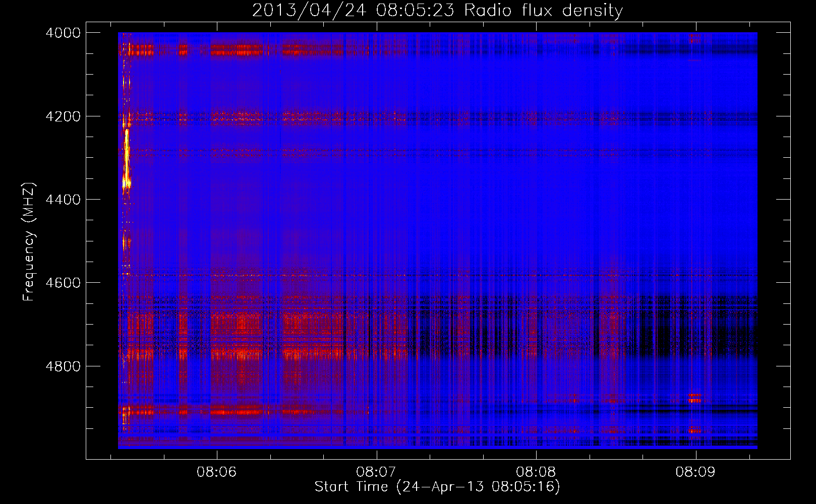Image resolution: width=816 pixels, height=504 pixels.
Task: Click the 08:07 time tick label
Action: coord(376,472)
